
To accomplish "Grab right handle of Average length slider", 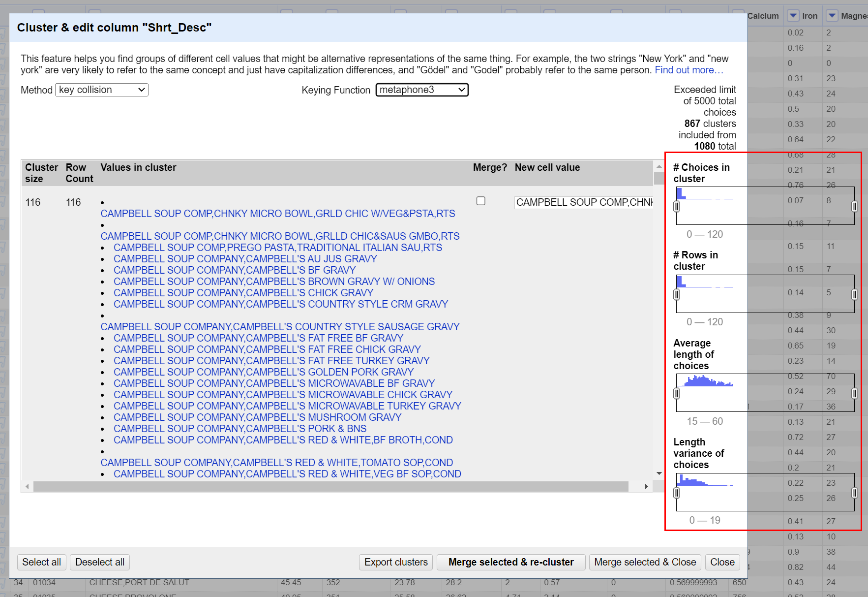I will pyautogui.click(x=855, y=393).
